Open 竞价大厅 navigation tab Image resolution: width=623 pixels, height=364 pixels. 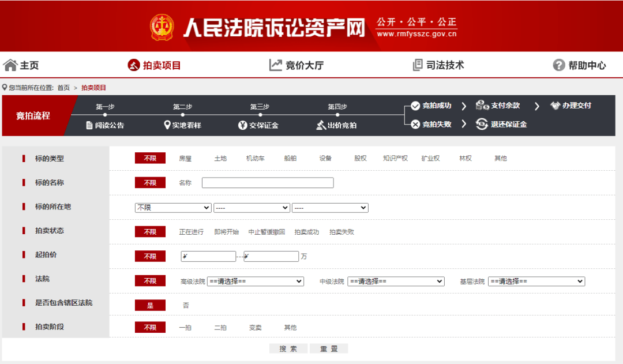305,65
